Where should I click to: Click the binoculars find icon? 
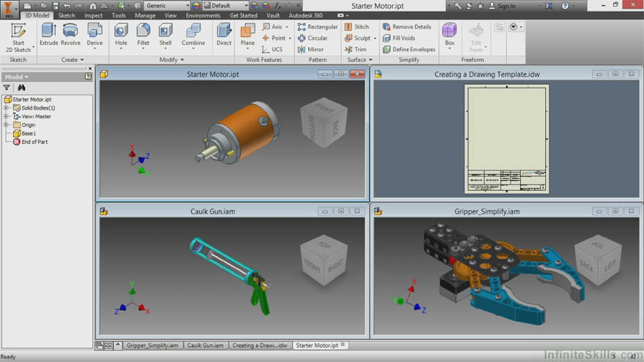click(21, 88)
